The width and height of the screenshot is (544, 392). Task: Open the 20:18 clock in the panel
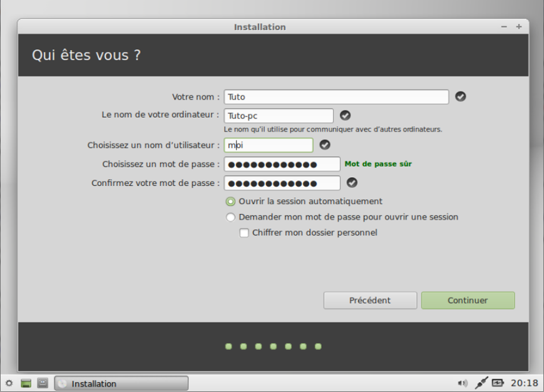point(524,383)
